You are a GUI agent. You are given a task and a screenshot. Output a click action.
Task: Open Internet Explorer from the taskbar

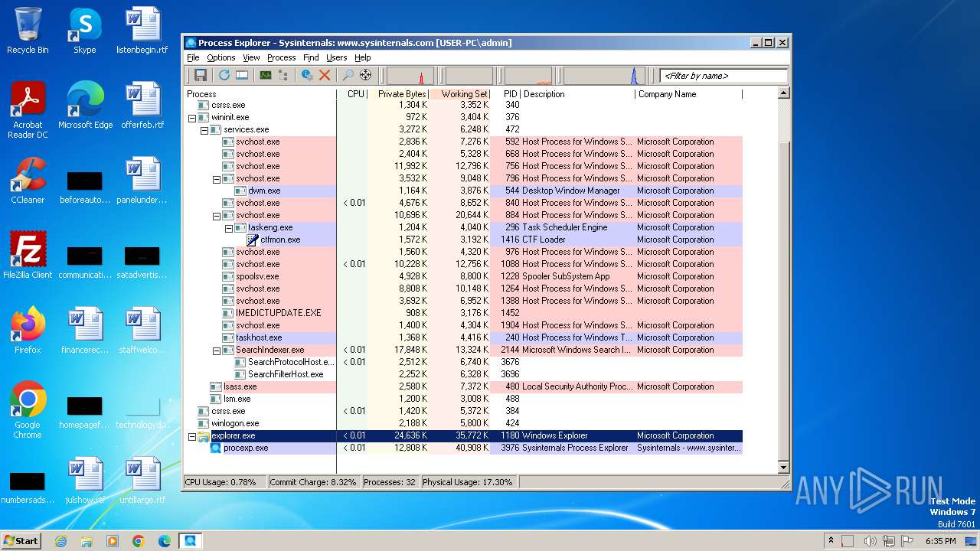[61, 541]
